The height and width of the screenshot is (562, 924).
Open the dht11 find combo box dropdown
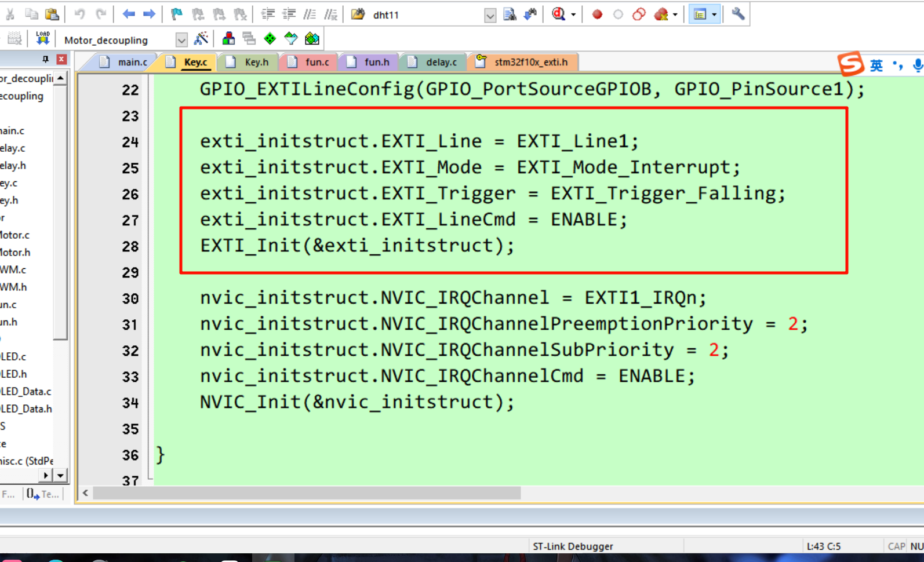(x=490, y=16)
